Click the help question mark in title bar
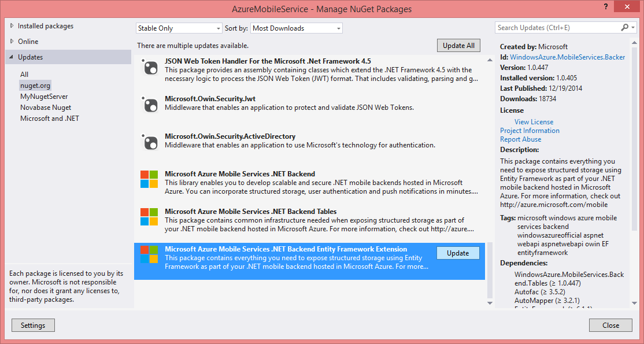Viewport: 644px width, 344px height. point(606,6)
